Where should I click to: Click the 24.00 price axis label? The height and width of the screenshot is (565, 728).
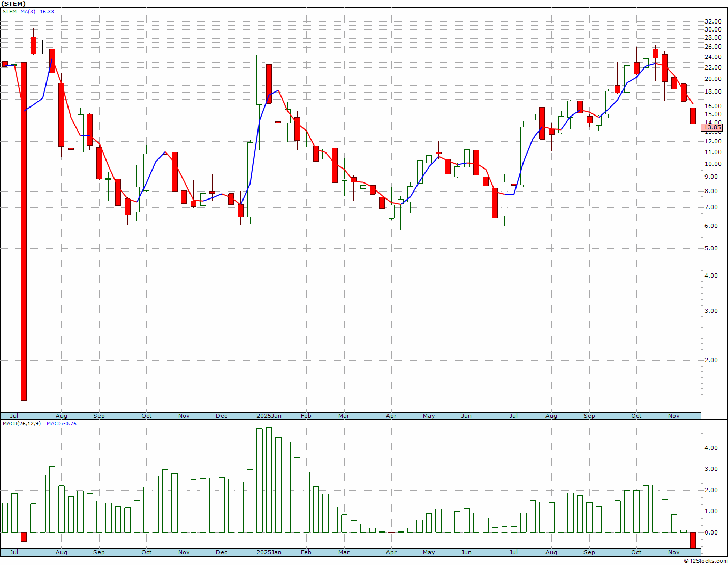(x=712, y=57)
